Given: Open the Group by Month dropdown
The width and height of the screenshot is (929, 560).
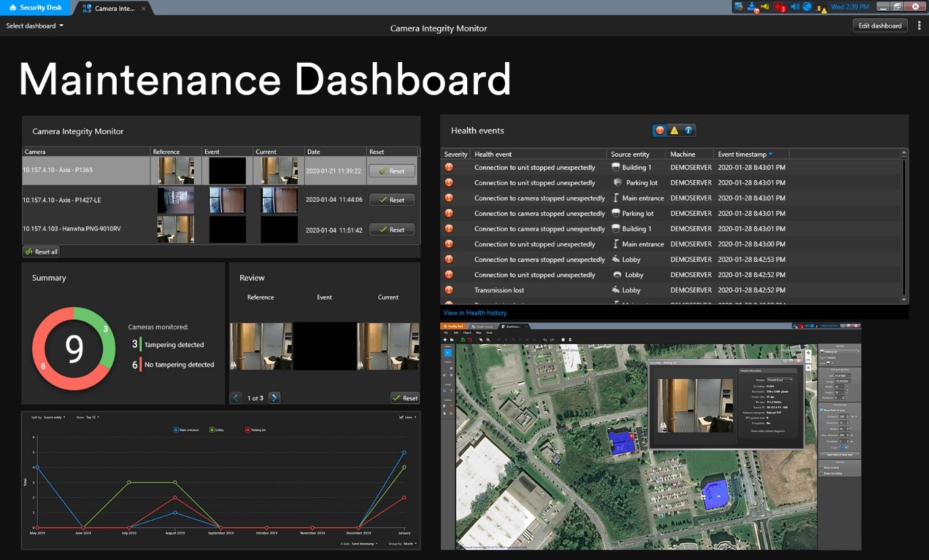Looking at the screenshot, I should [409, 543].
